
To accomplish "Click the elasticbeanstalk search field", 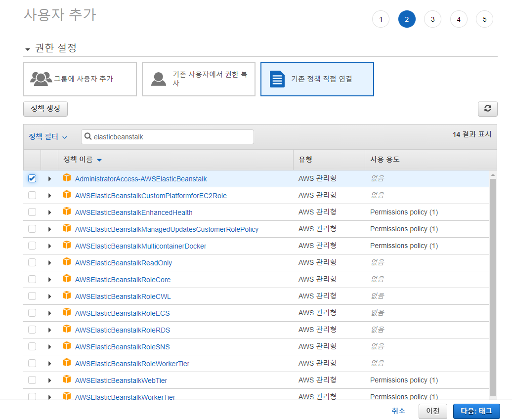I will pyautogui.click(x=168, y=137).
